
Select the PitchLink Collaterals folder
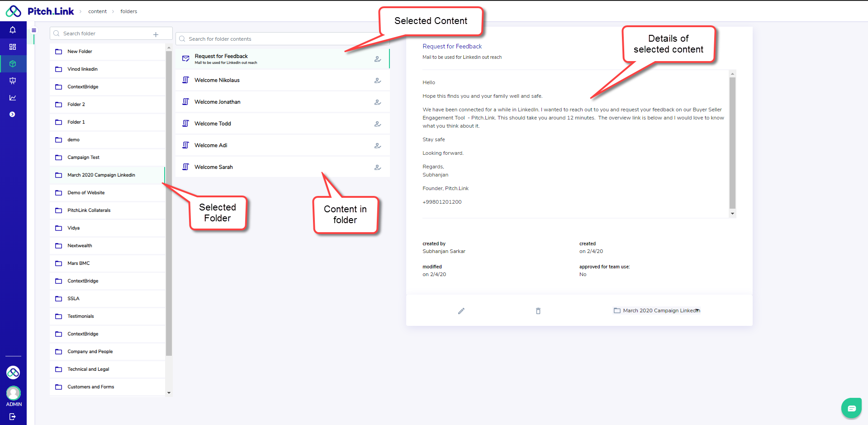tap(89, 210)
